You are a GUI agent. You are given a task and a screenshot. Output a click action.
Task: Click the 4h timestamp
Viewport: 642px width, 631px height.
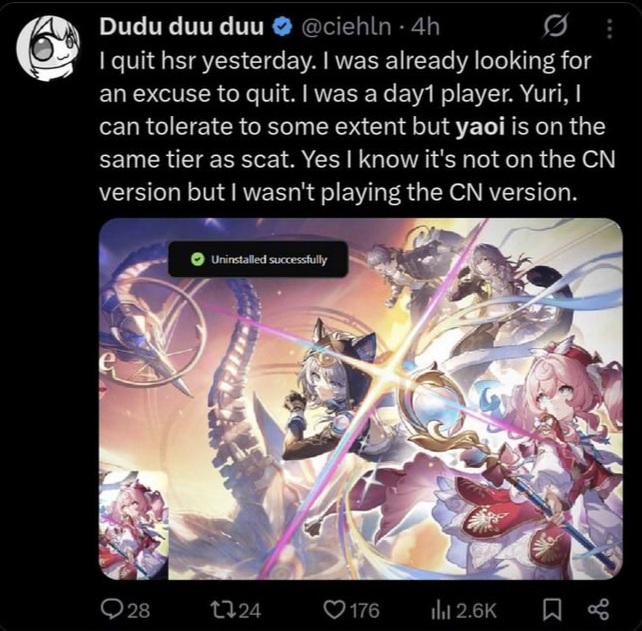(425, 27)
